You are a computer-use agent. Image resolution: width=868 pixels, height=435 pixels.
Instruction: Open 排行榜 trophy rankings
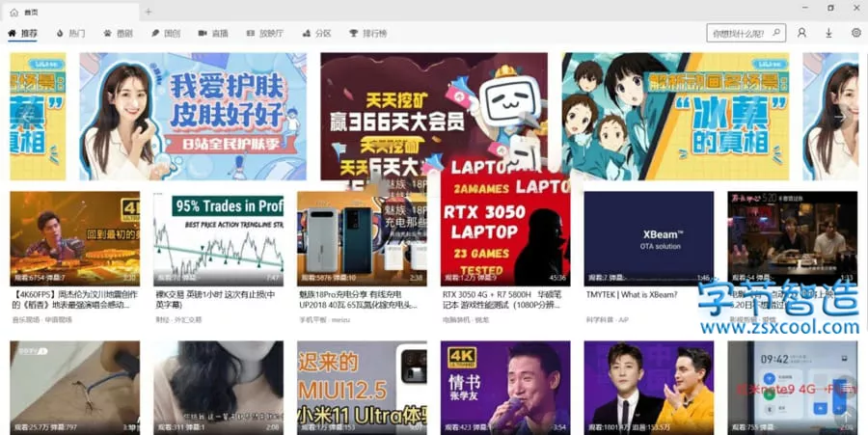(368, 33)
